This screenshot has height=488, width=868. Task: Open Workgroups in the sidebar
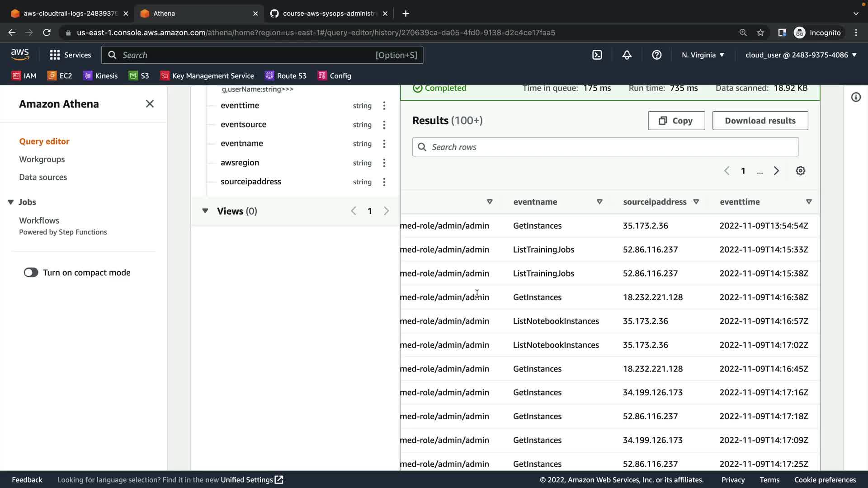pos(42,159)
